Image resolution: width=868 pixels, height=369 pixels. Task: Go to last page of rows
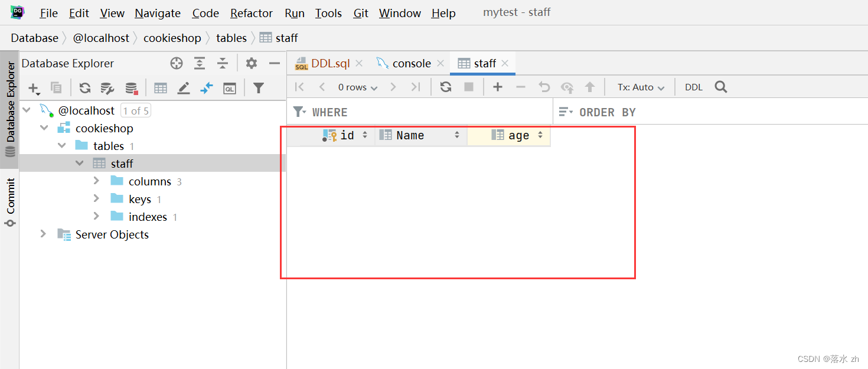pos(416,87)
